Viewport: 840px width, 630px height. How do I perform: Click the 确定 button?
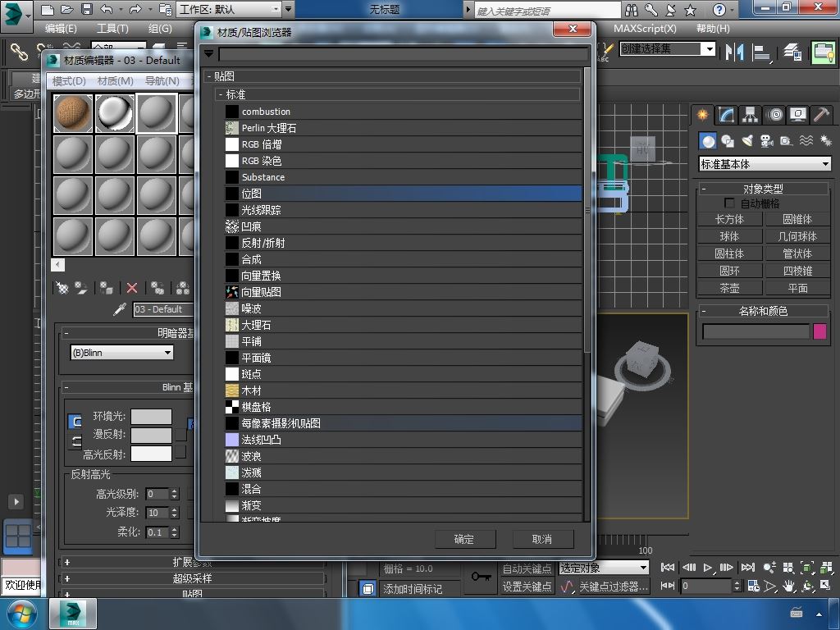[x=464, y=539]
